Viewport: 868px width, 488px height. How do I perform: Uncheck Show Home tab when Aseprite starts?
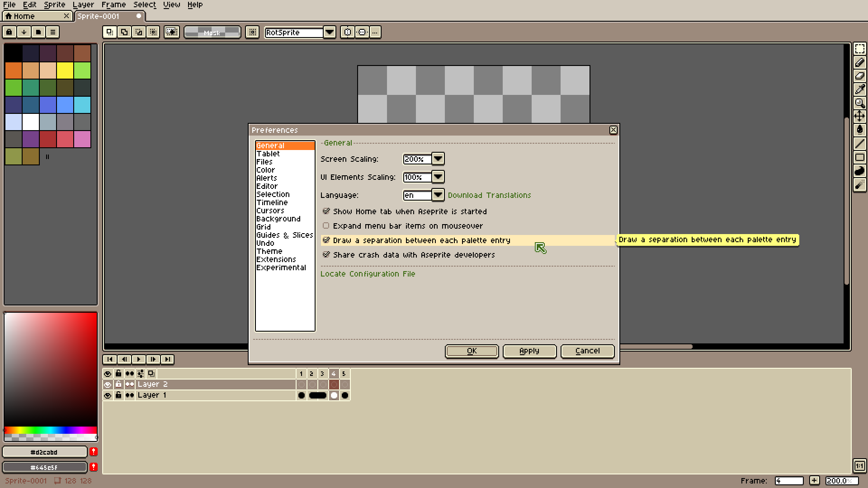pos(326,211)
